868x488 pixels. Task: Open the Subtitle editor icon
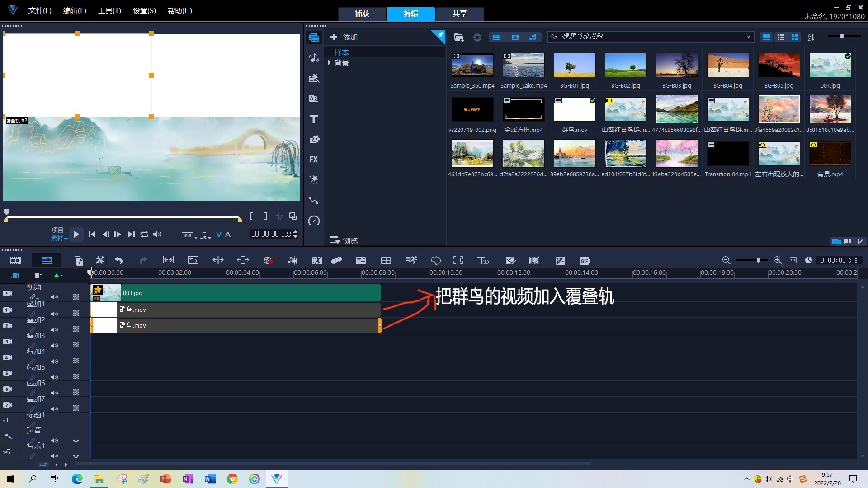pos(361,260)
